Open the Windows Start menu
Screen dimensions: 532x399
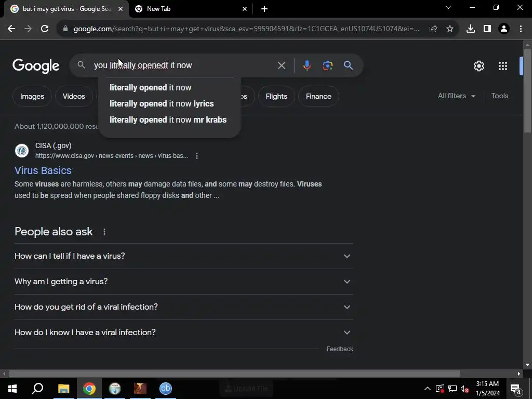(x=12, y=389)
